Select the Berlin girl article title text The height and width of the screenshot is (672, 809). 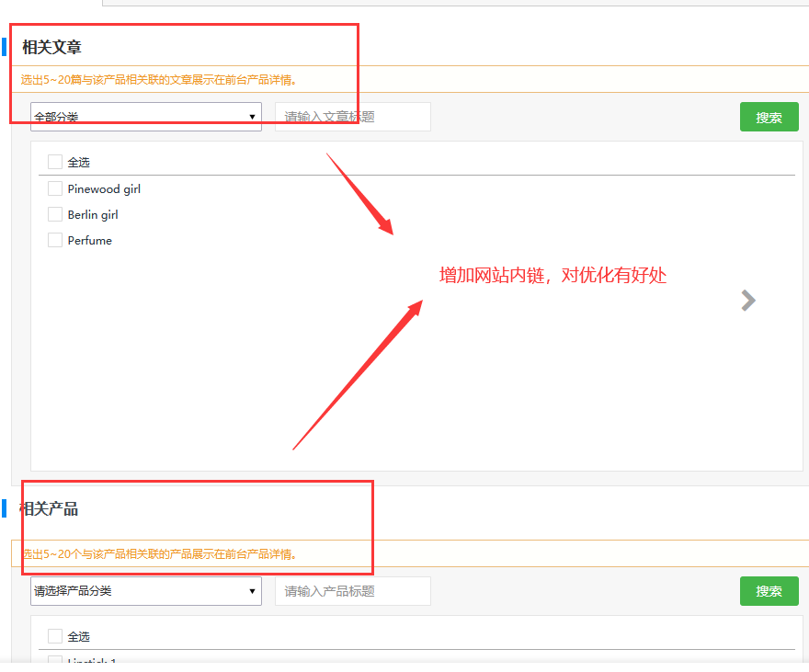93,214
